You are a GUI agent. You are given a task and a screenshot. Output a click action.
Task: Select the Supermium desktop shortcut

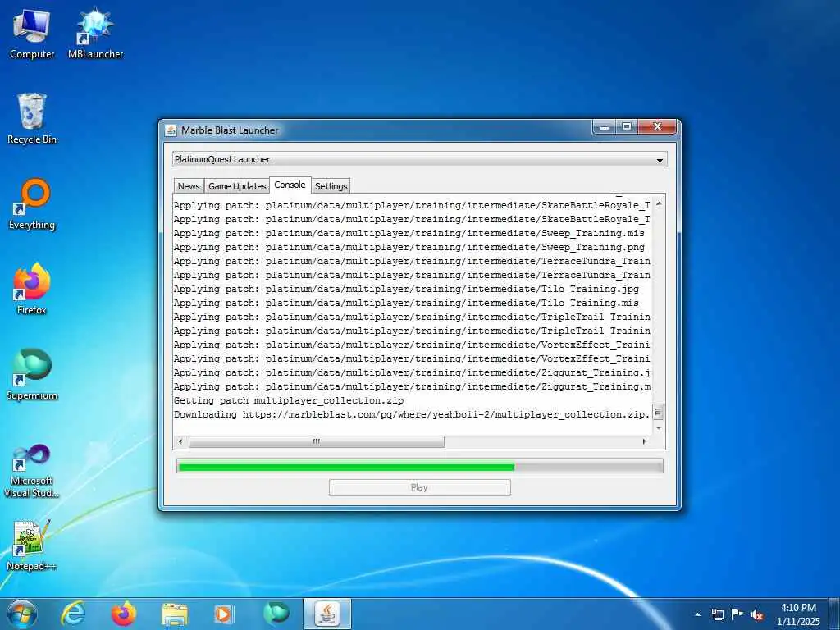click(32, 374)
